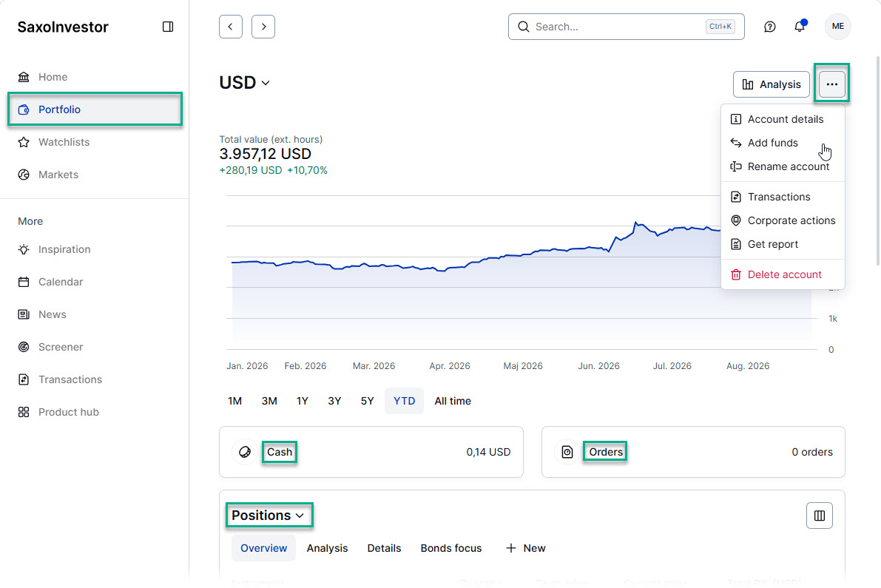The width and height of the screenshot is (881, 588).
Task: Click the Search input field
Action: coord(626,27)
